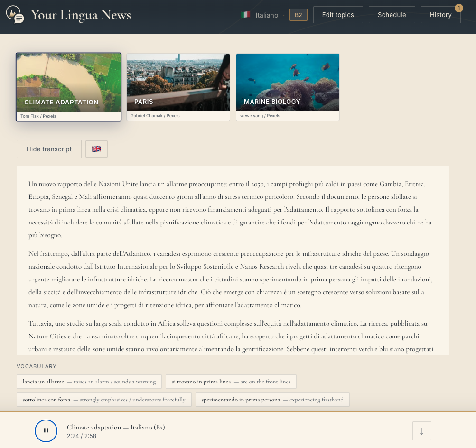Pause the audio playback
The height and width of the screenshot is (448, 476).
[46, 430]
